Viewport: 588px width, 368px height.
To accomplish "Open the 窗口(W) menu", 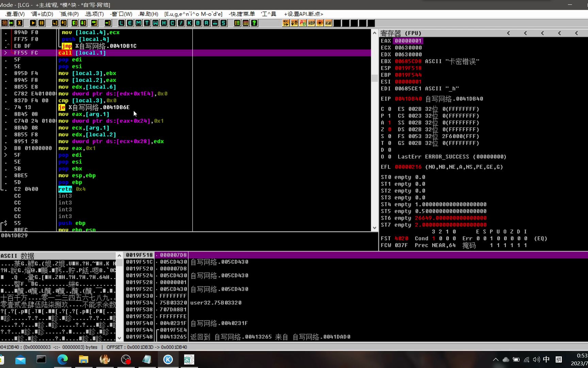I will click(x=121, y=14).
